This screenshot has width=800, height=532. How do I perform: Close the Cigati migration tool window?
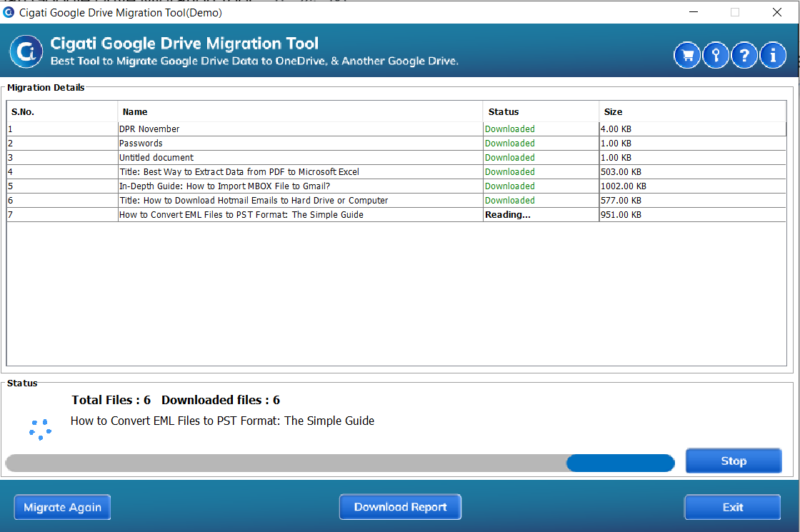(777, 11)
